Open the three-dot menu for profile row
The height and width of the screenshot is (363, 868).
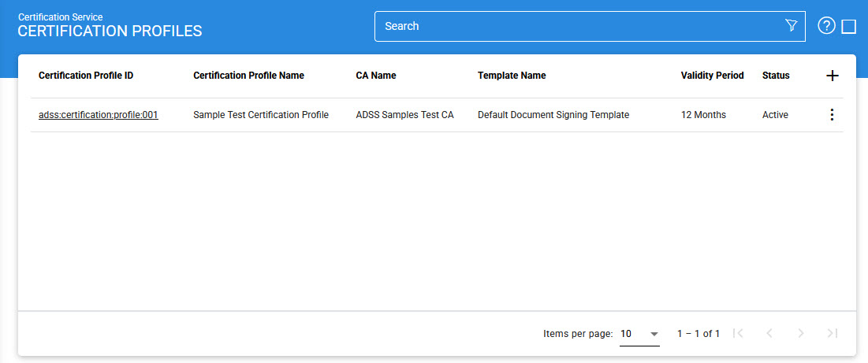click(x=831, y=115)
